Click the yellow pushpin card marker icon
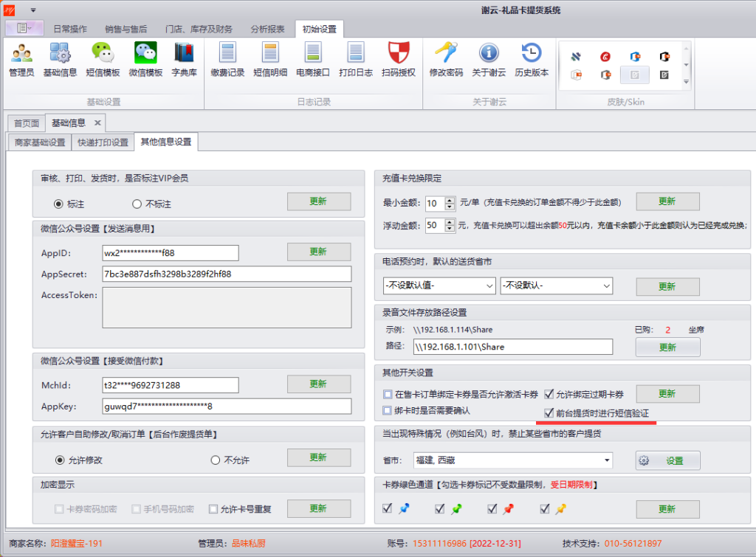756x557 pixels. (560, 508)
